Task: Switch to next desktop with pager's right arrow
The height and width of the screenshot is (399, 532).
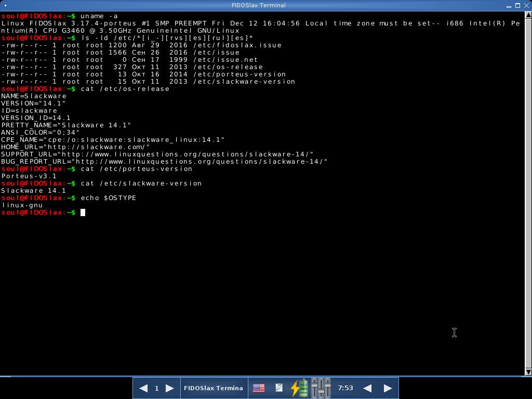Action: pos(170,388)
